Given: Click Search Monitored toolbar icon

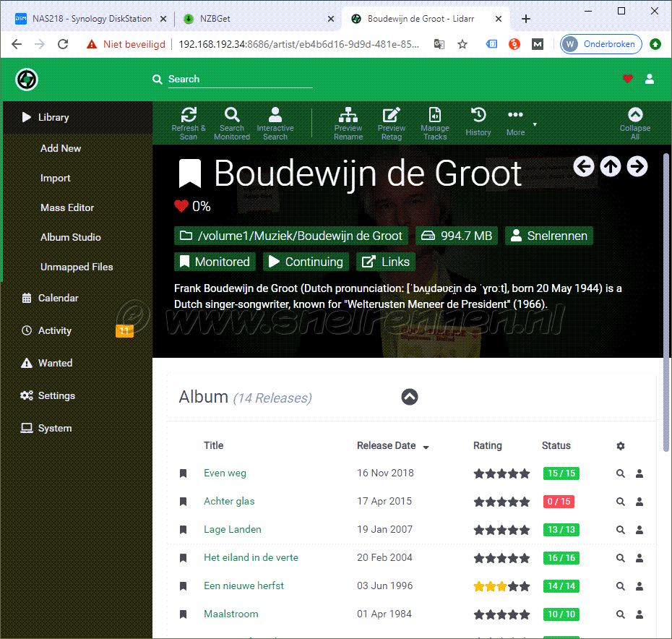Looking at the screenshot, I should click(x=232, y=124).
